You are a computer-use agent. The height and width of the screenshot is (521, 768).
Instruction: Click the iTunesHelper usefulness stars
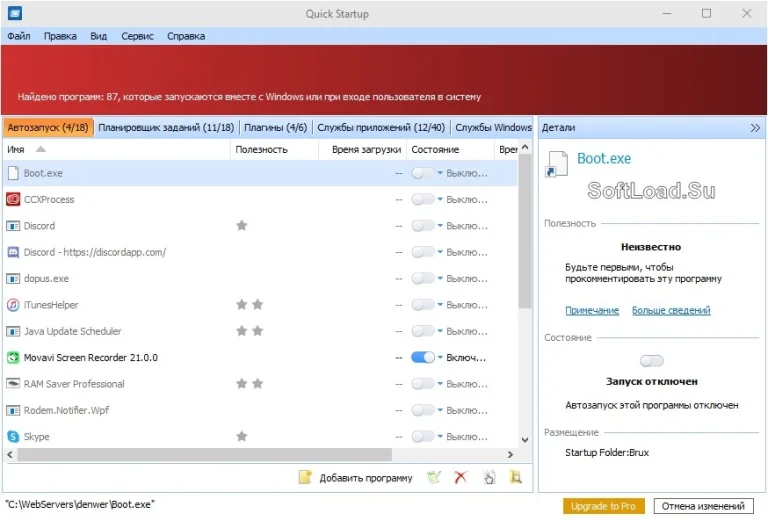(250, 305)
